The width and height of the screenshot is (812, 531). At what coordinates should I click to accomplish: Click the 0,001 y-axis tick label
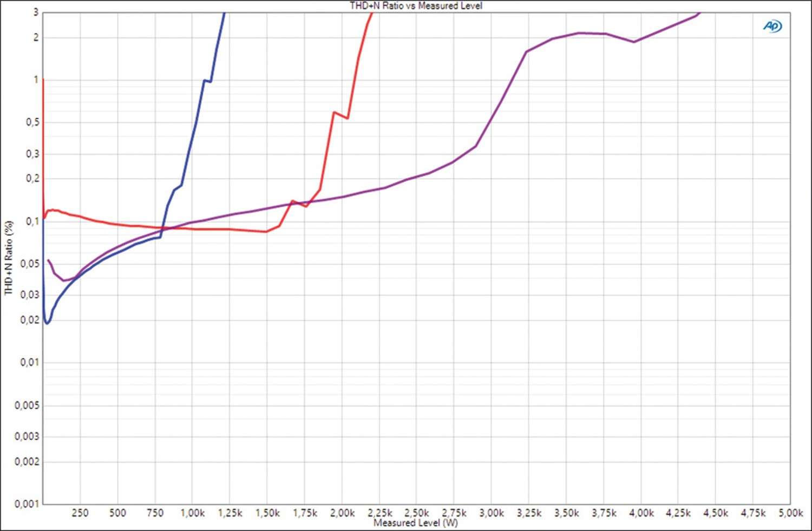coord(27,504)
